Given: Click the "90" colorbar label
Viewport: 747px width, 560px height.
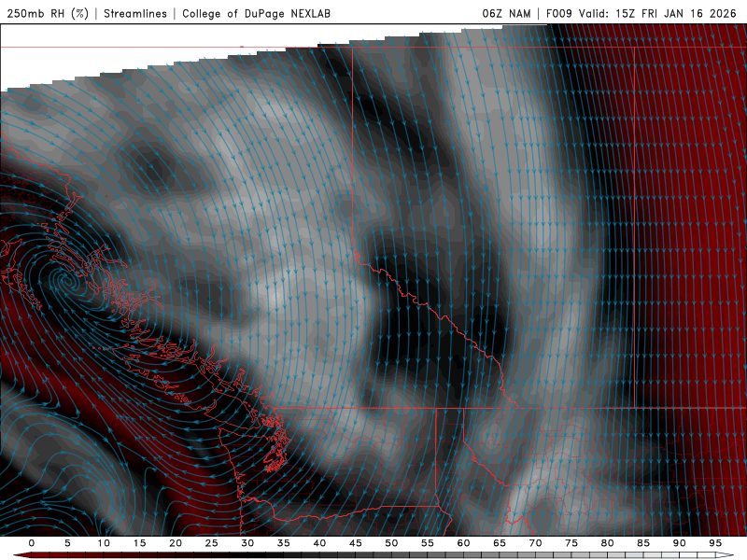Looking at the screenshot, I should pyautogui.click(x=679, y=543).
